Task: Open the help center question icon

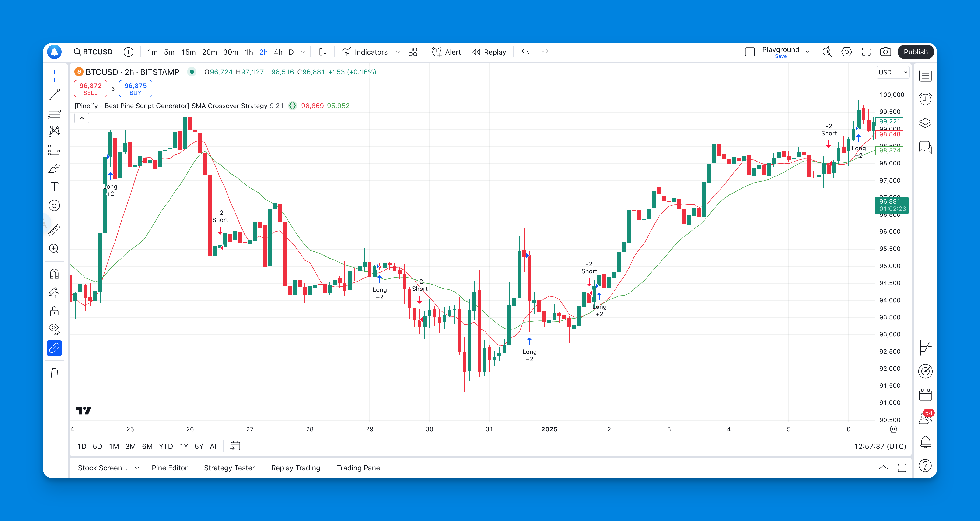Action: [x=925, y=465]
